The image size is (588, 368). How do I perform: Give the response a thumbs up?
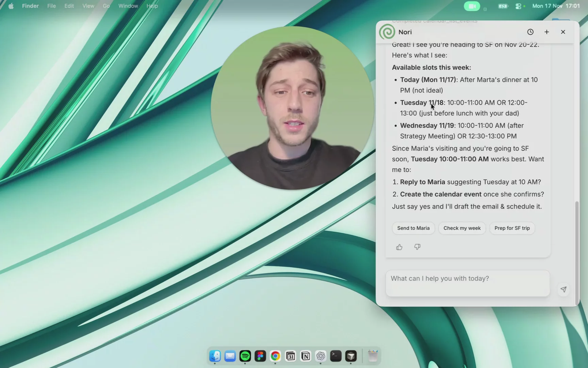399,247
